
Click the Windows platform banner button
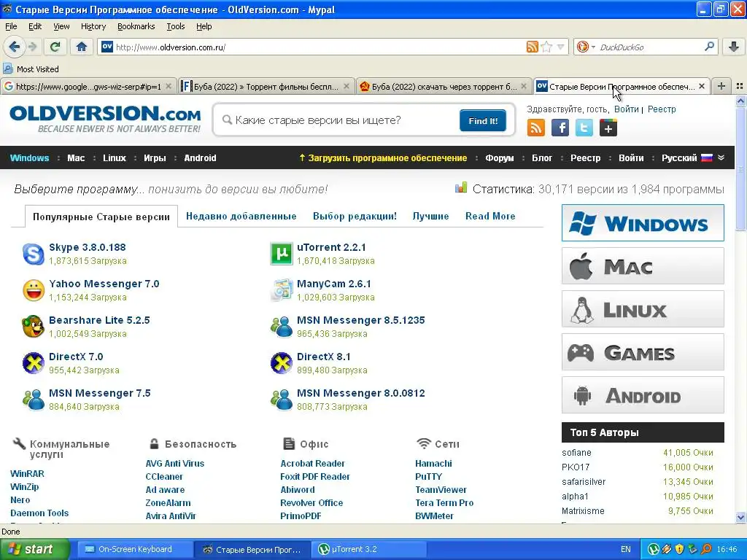[643, 223]
